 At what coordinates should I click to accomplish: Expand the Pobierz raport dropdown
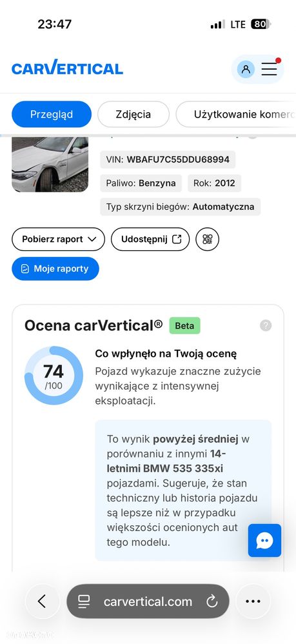(x=58, y=239)
